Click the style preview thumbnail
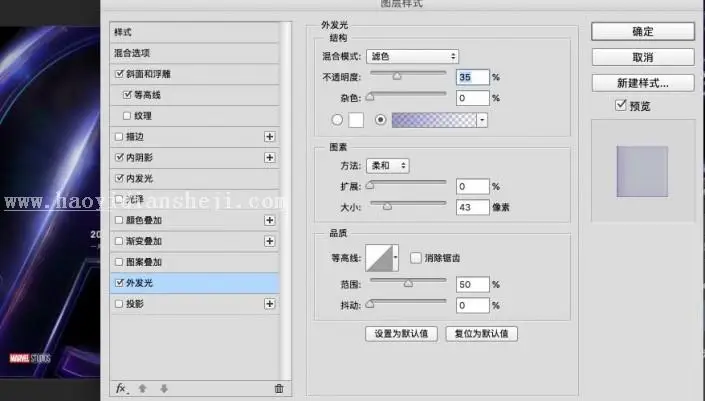The height and width of the screenshot is (401, 705). point(642,171)
